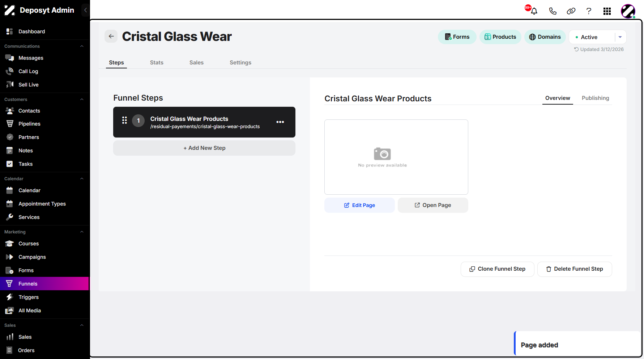Click the page preview thumbnail
Screen dimensions: 644x359
point(396,157)
